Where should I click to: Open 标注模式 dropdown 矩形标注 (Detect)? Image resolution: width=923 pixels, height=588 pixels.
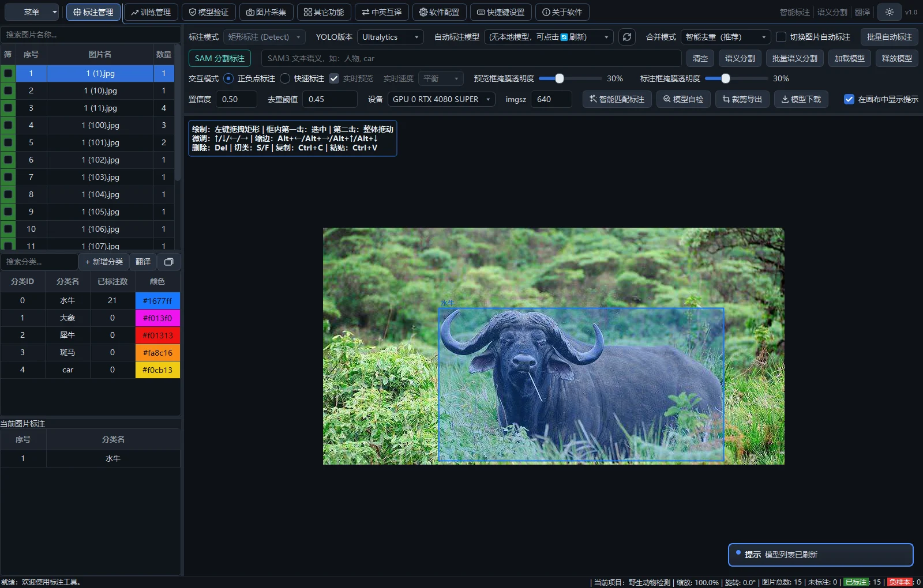pos(264,37)
